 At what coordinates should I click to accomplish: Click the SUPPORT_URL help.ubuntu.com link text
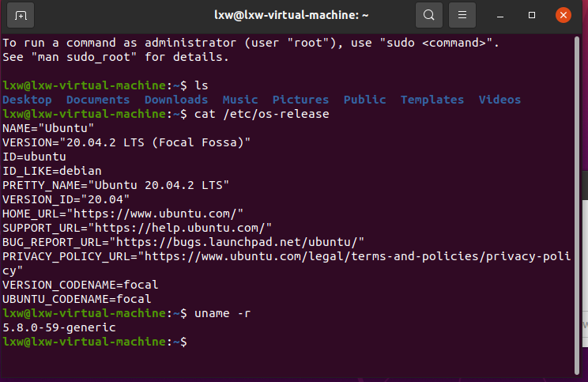179,228
